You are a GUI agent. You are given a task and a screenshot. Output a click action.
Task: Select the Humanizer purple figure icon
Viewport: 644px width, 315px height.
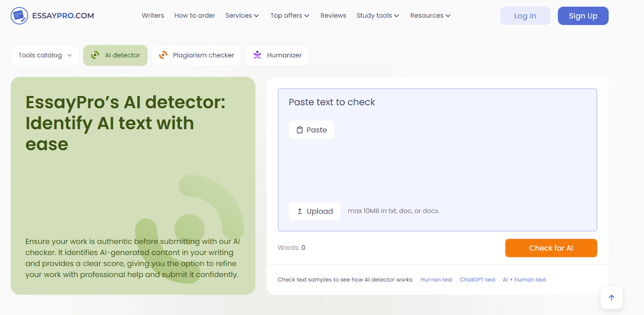pos(257,55)
